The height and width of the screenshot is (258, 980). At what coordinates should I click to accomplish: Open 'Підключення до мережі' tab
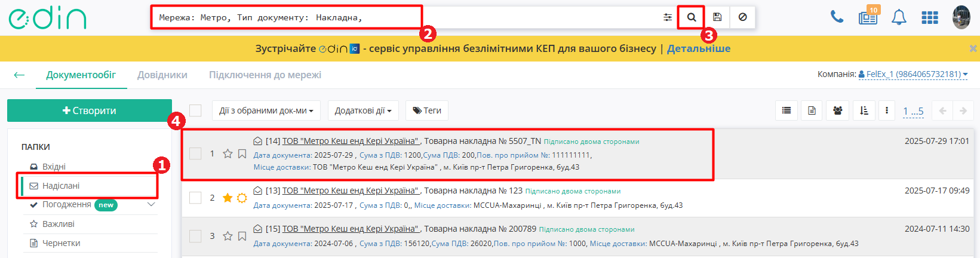265,75
